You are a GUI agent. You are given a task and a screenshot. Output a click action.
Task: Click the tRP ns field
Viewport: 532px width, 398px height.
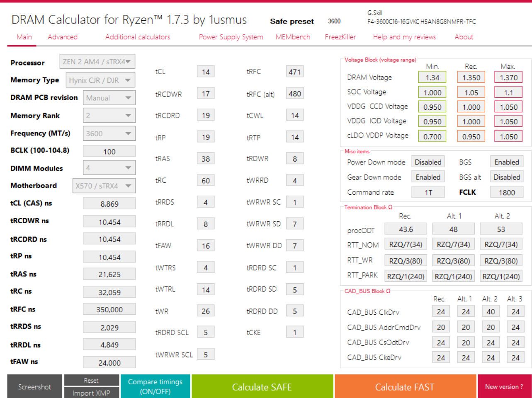[x=109, y=257]
